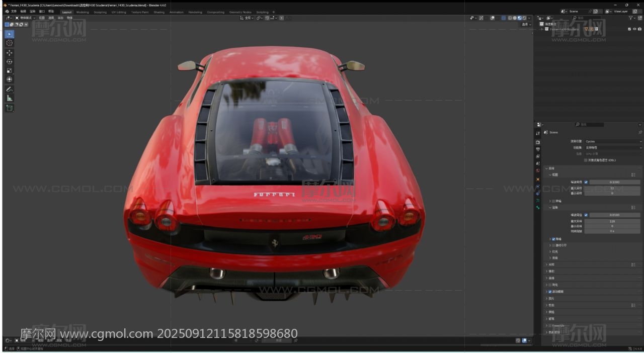Open the Output properties tab

coord(538,149)
